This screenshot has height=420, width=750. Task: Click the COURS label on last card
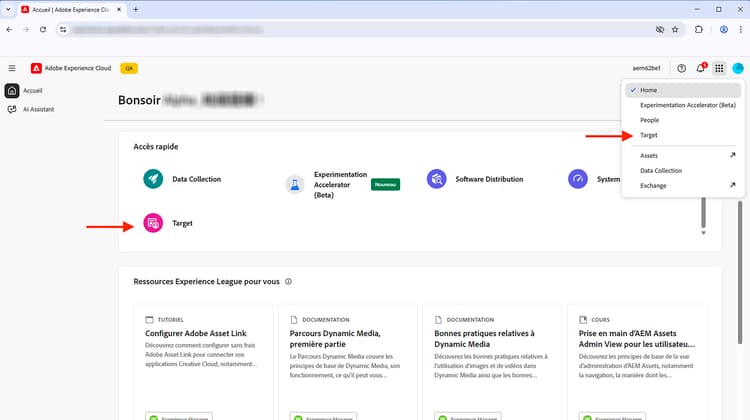(x=600, y=320)
